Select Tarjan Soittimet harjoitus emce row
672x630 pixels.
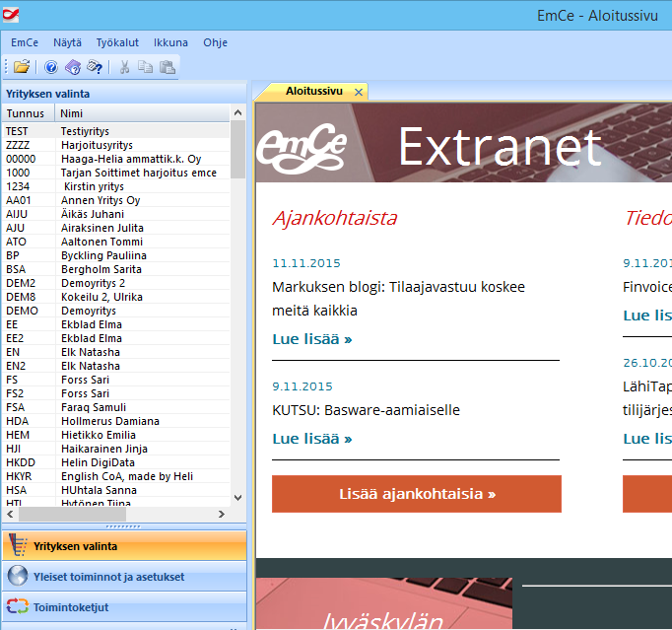click(x=116, y=173)
